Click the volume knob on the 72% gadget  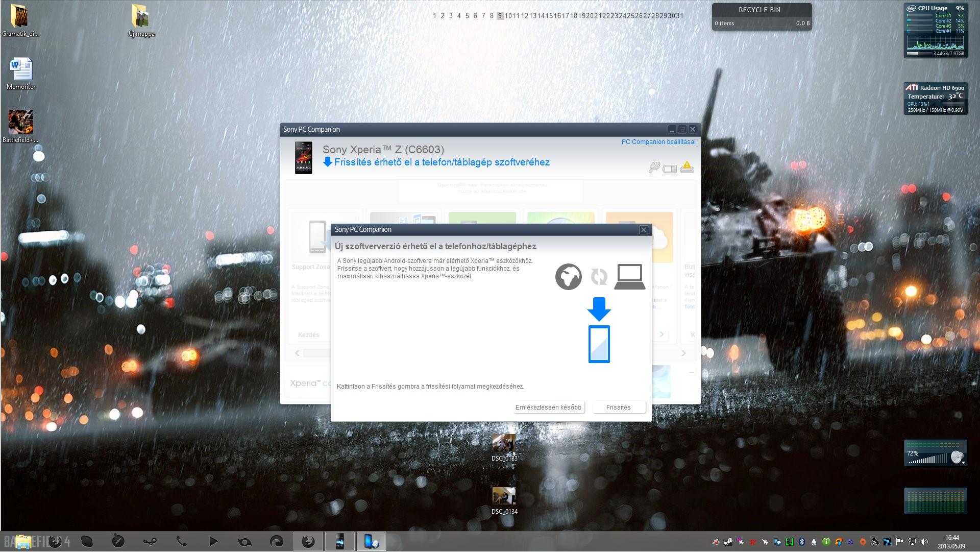click(x=957, y=457)
